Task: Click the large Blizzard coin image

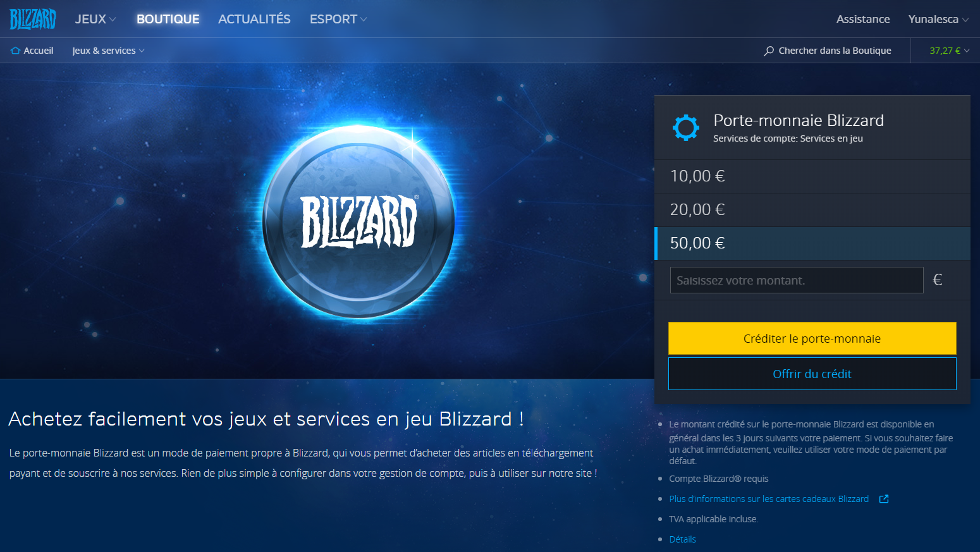Action: coord(358,220)
